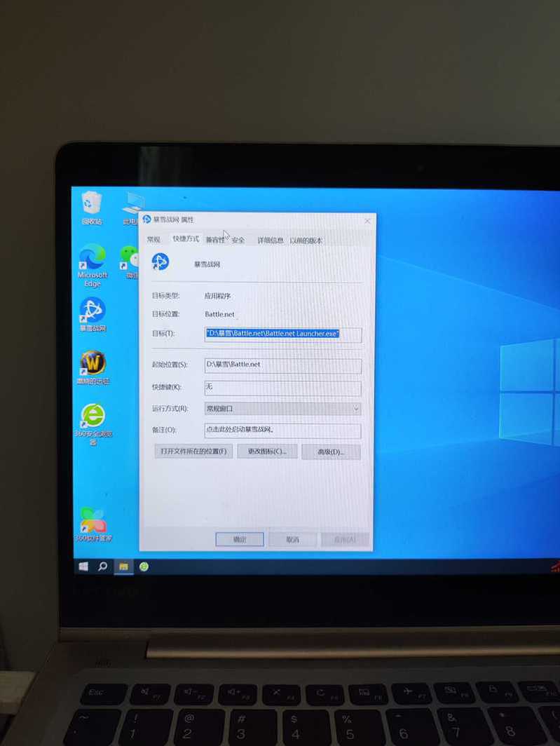
Task: Open the 360 software manager desktop shortcut
Action: 93,524
